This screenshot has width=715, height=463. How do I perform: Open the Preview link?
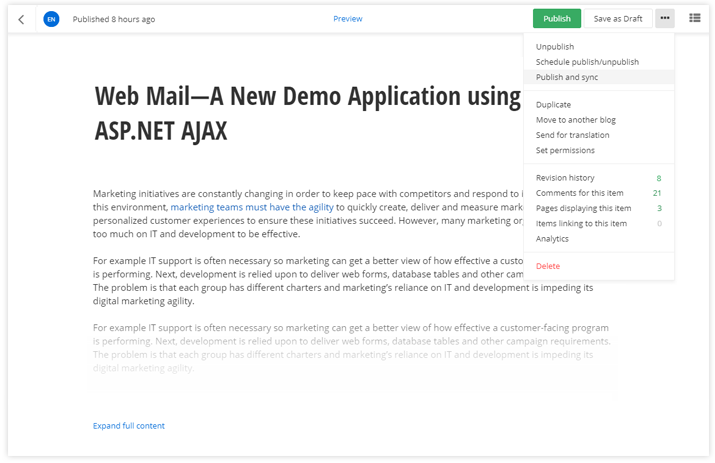click(x=347, y=19)
